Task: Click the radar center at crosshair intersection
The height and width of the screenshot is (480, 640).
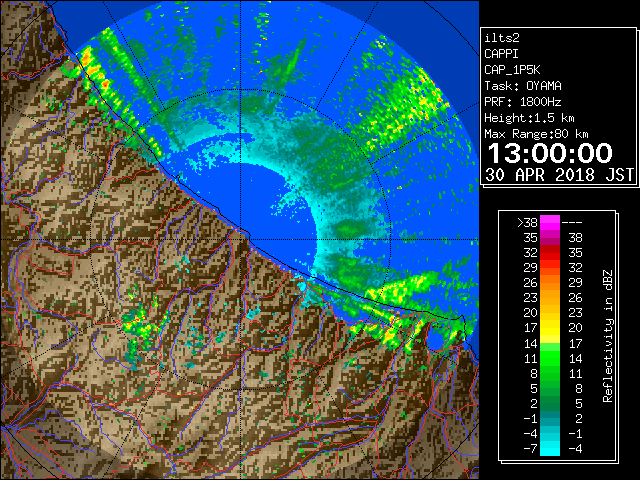Action: (x=241, y=239)
